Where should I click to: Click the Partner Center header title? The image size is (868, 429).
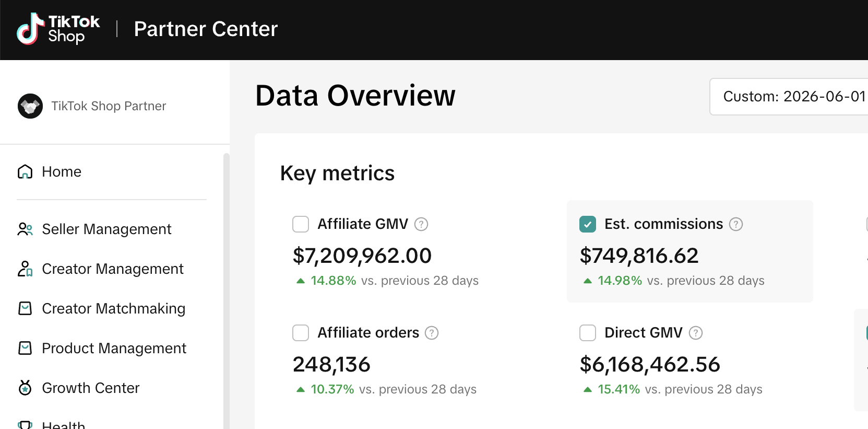tap(206, 29)
